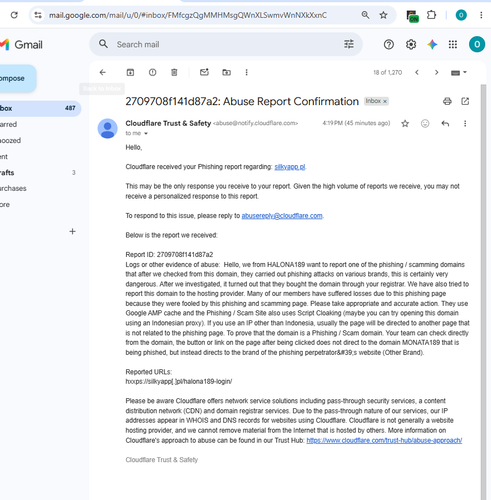Mark email as unread
491x500 pixels.
coord(204,72)
